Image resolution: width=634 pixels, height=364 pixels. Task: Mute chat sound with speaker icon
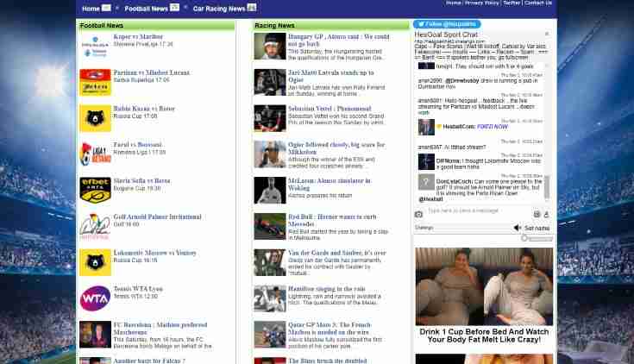518,228
